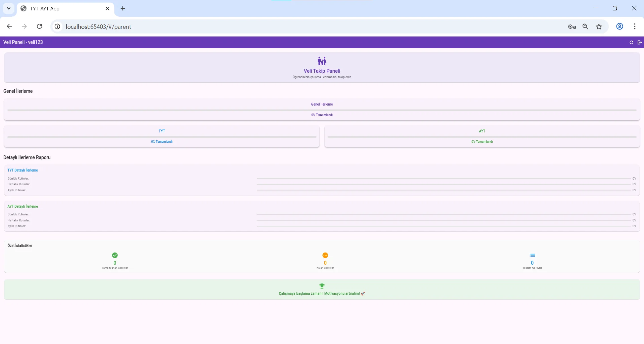Click the Toplam Görevler label
Image resolution: width=644 pixels, height=344 pixels.
tap(532, 268)
